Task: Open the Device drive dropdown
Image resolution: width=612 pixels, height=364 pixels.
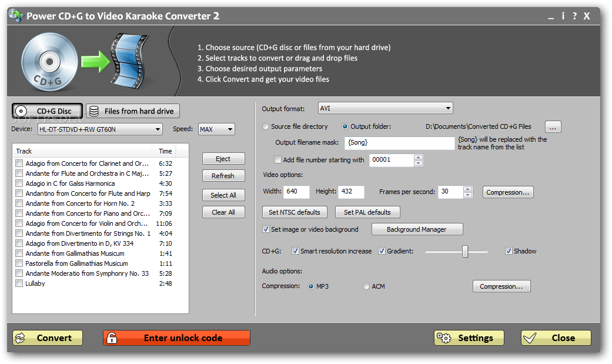Action: click(100, 129)
